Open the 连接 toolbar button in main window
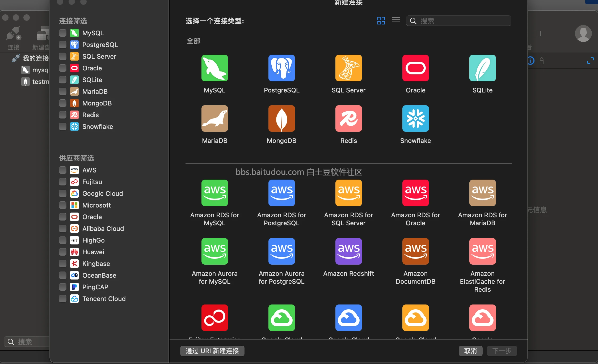598x364 pixels. pos(13,38)
